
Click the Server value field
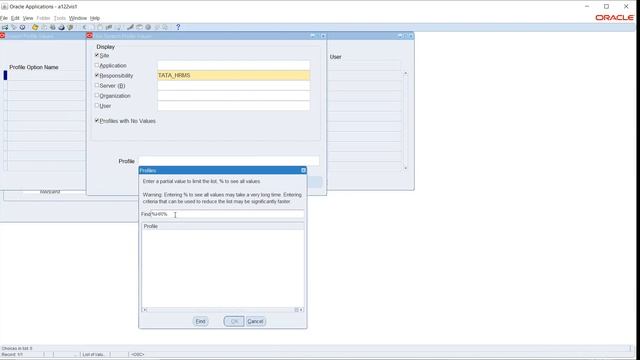(x=233, y=86)
